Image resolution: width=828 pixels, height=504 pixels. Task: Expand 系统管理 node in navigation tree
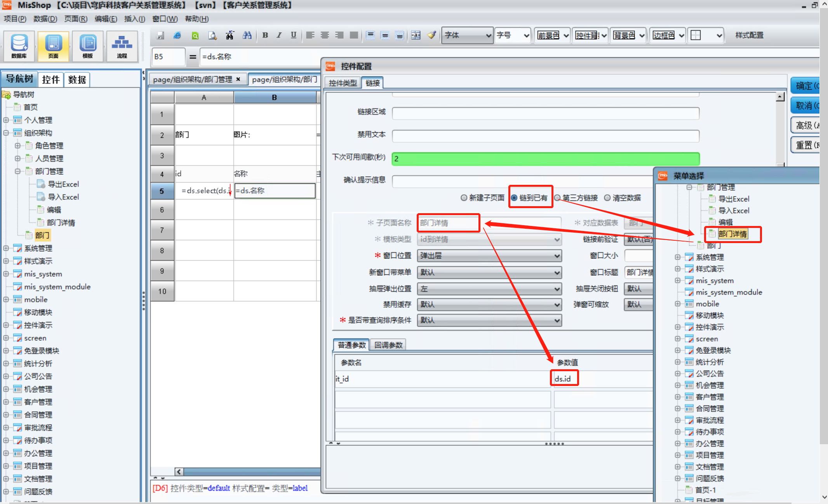pos(6,248)
